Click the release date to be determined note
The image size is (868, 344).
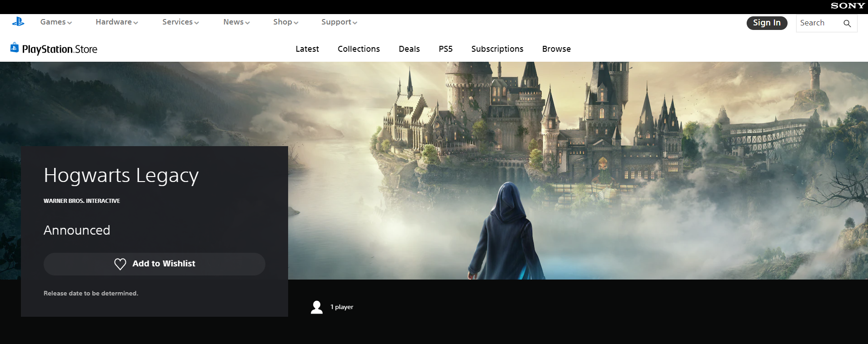[x=91, y=293]
